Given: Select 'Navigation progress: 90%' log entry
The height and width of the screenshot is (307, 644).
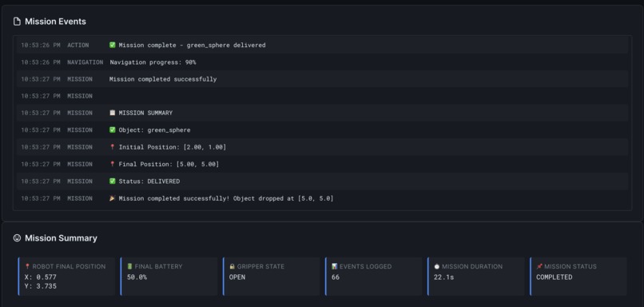Looking at the screenshot, I should pos(153,62).
